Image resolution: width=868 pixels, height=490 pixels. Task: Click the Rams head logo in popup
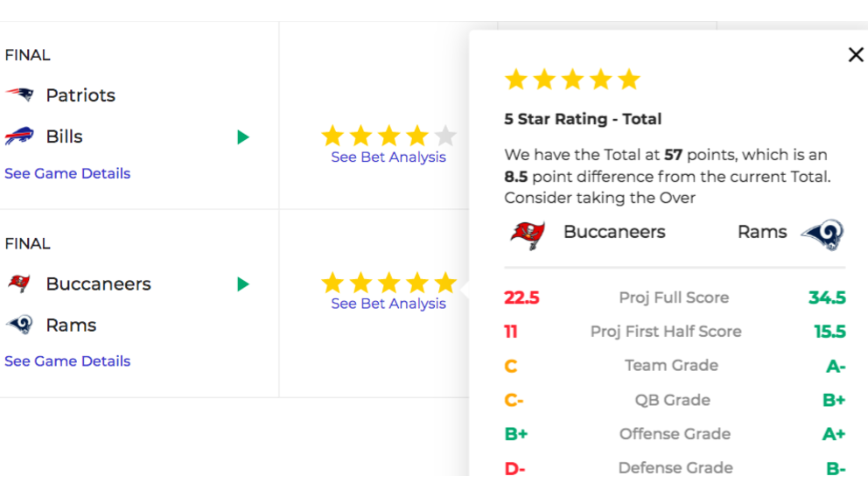[822, 234]
